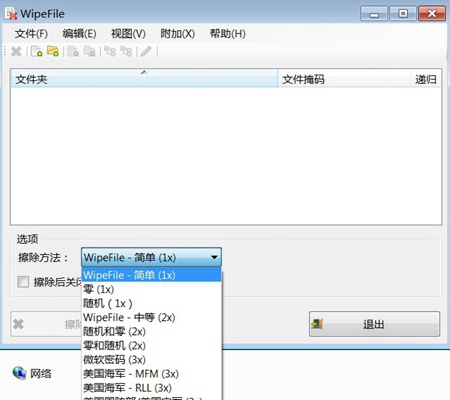
Task: Close the WipeFile window
Action: point(432,14)
